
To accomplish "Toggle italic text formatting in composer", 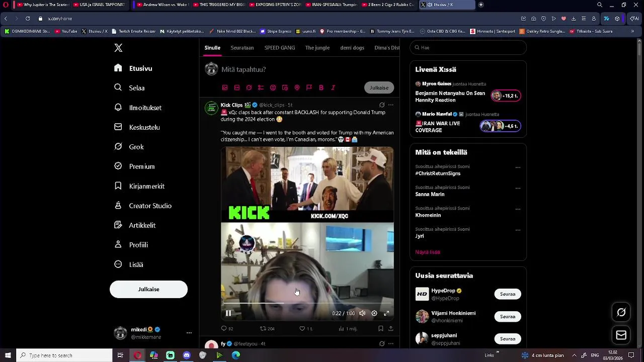I will click(333, 87).
